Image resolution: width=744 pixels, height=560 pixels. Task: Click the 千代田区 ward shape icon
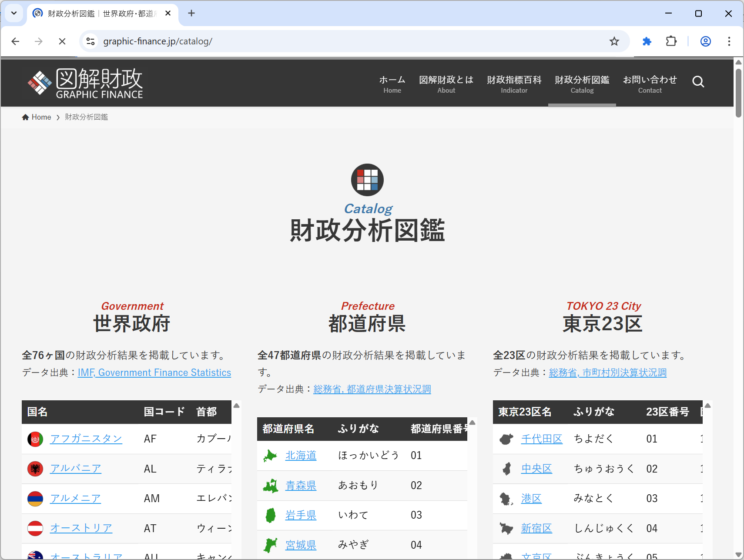506,439
